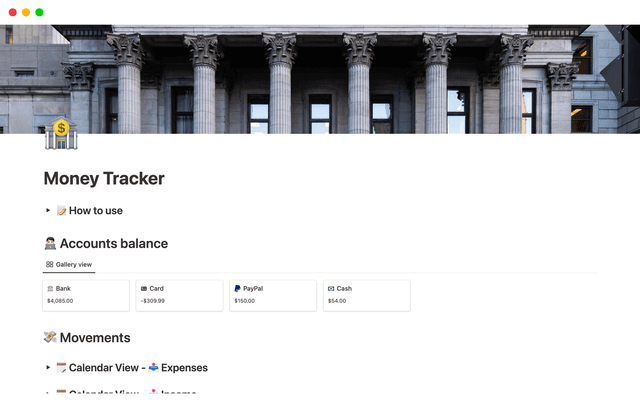Viewport: 640px width, 400px height.
Task: Expand the Calendar View - Expenses triangle
Action: [x=48, y=368]
